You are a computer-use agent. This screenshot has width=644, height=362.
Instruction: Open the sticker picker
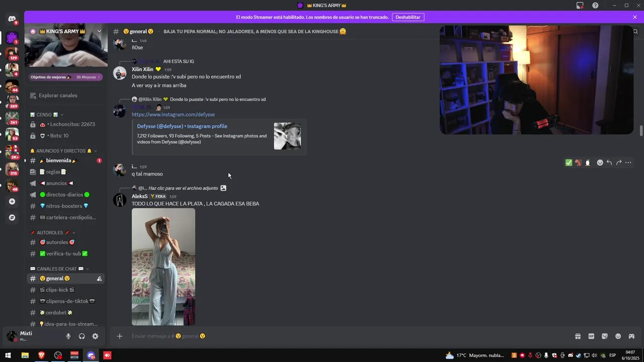(605, 336)
